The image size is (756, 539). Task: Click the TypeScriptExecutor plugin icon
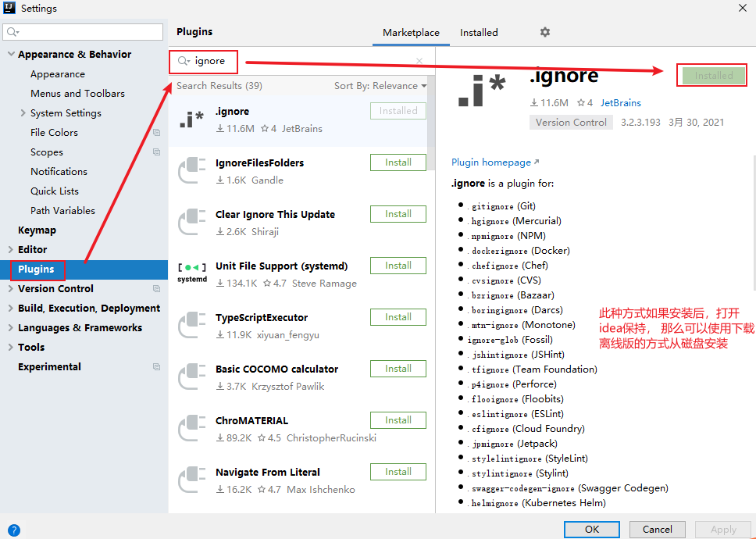[192, 326]
